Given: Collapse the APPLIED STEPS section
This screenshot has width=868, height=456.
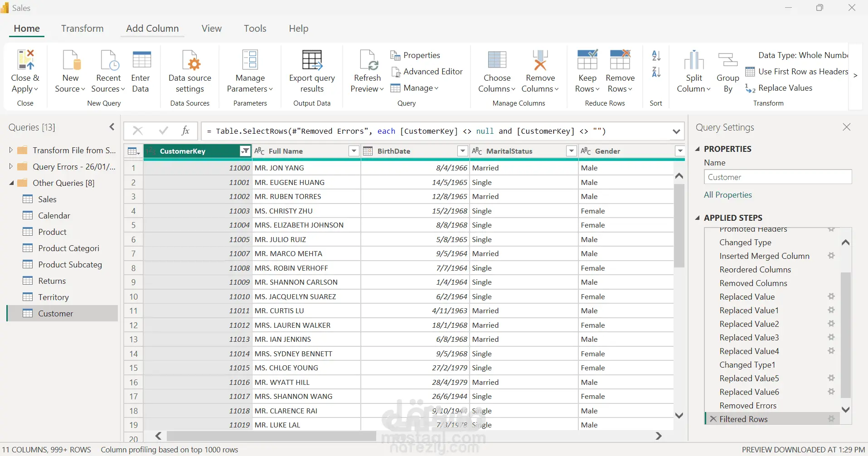Looking at the screenshot, I should pos(698,218).
